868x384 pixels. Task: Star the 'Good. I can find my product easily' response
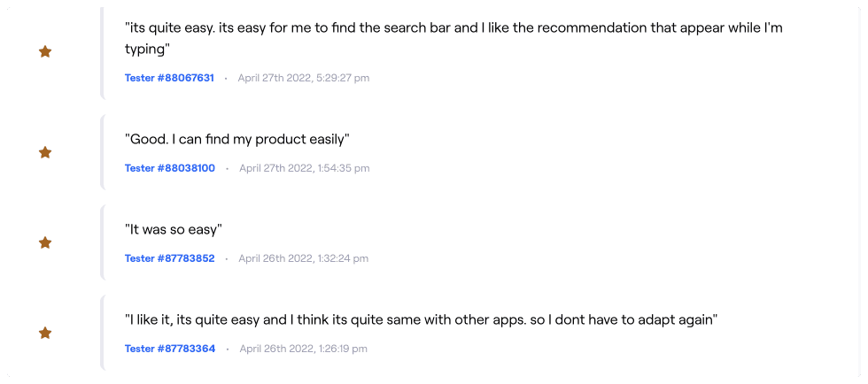(x=45, y=153)
